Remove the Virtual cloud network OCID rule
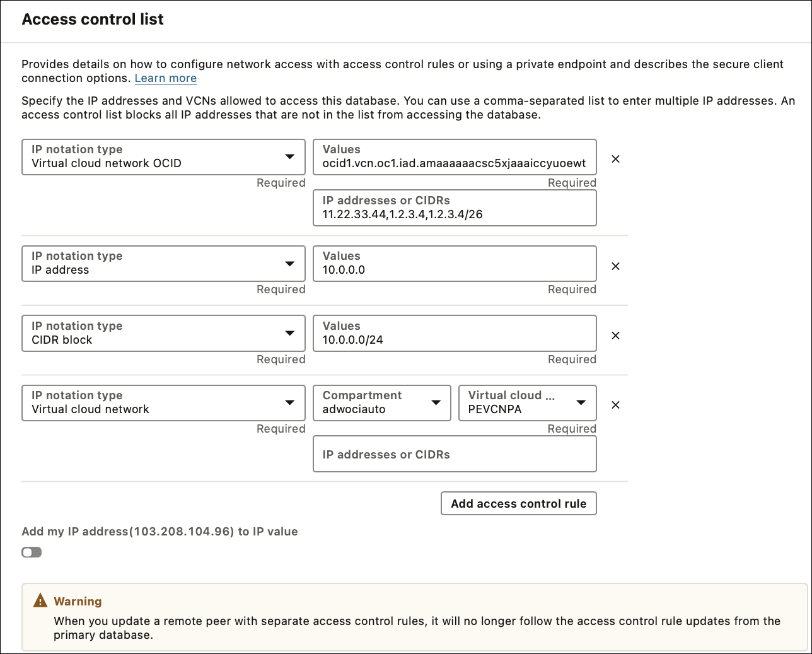 (x=615, y=159)
